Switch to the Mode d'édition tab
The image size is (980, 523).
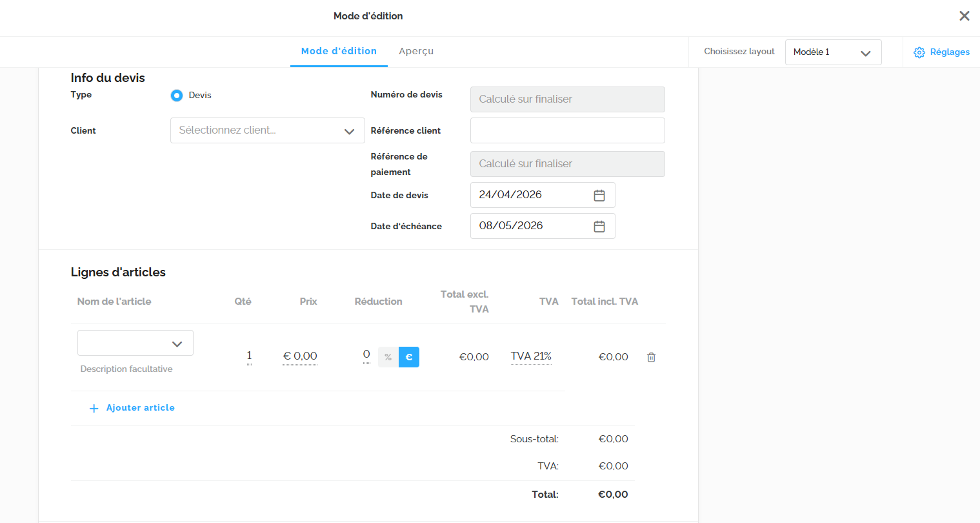coord(339,51)
